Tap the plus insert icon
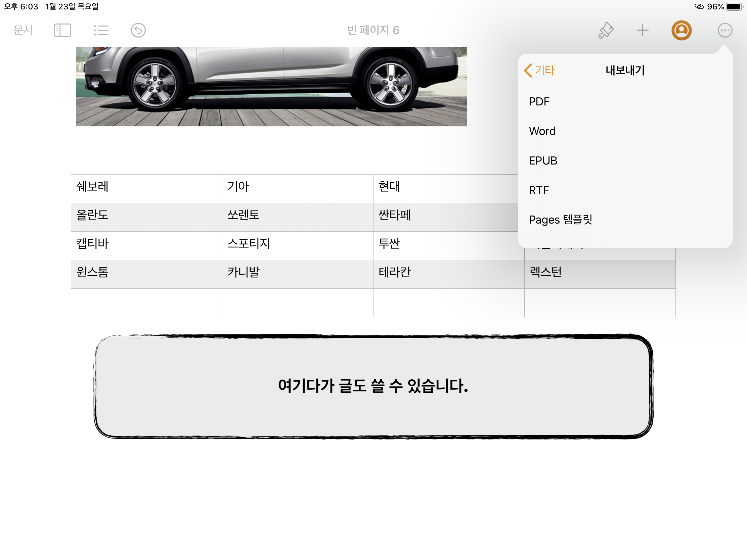 [x=642, y=30]
